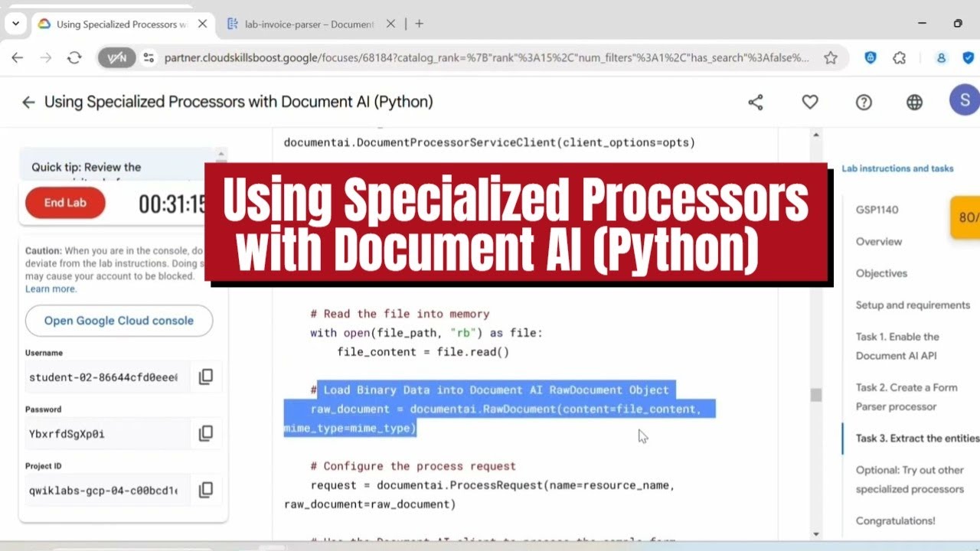This screenshot has height=551, width=980.
Task: Go forward in browser history
Action: coord(46,57)
